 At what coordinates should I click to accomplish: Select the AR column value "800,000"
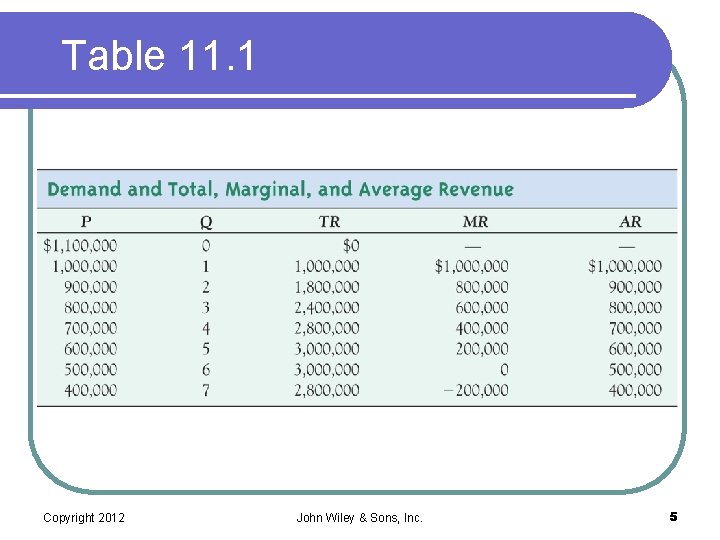pos(636,308)
